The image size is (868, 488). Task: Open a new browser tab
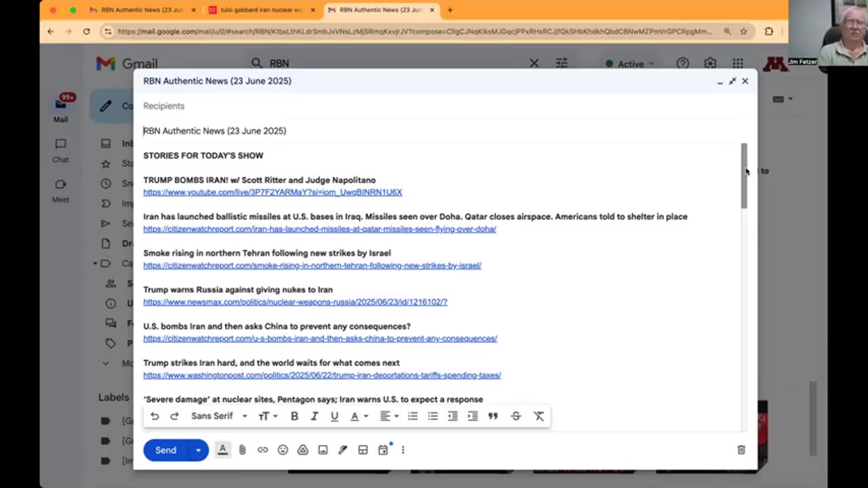click(450, 10)
